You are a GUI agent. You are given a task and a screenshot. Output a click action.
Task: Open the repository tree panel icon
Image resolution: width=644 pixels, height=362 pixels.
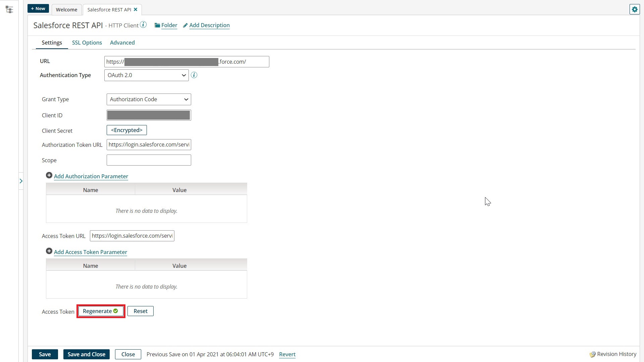[9, 9]
